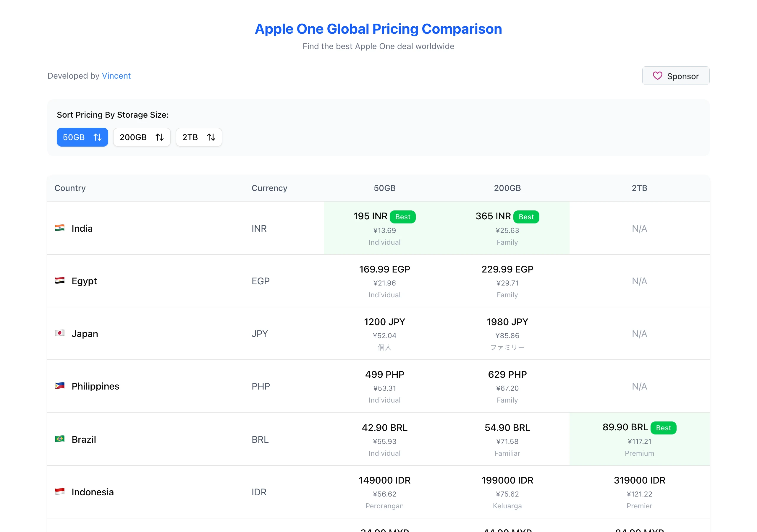Click the 200GB table column header

pos(507,188)
